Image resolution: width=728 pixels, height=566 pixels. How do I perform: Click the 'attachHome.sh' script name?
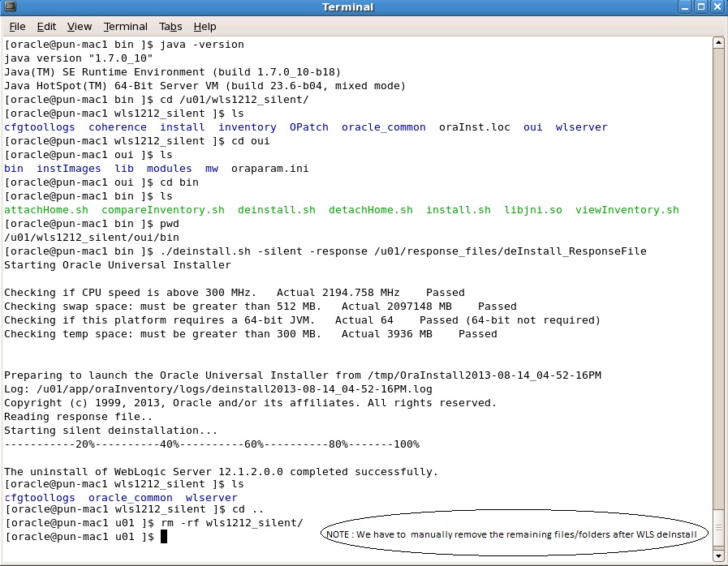(x=46, y=210)
